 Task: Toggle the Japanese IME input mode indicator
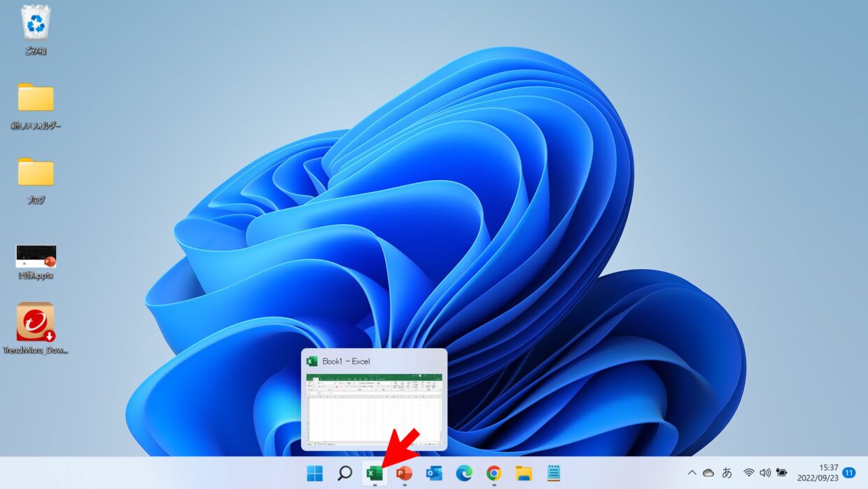(x=727, y=473)
